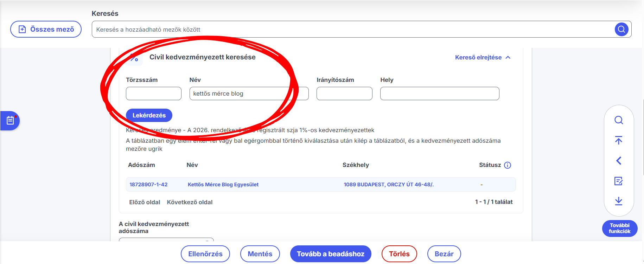Select Kettős Mérce Blog Egyesület result

[x=223, y=185]
